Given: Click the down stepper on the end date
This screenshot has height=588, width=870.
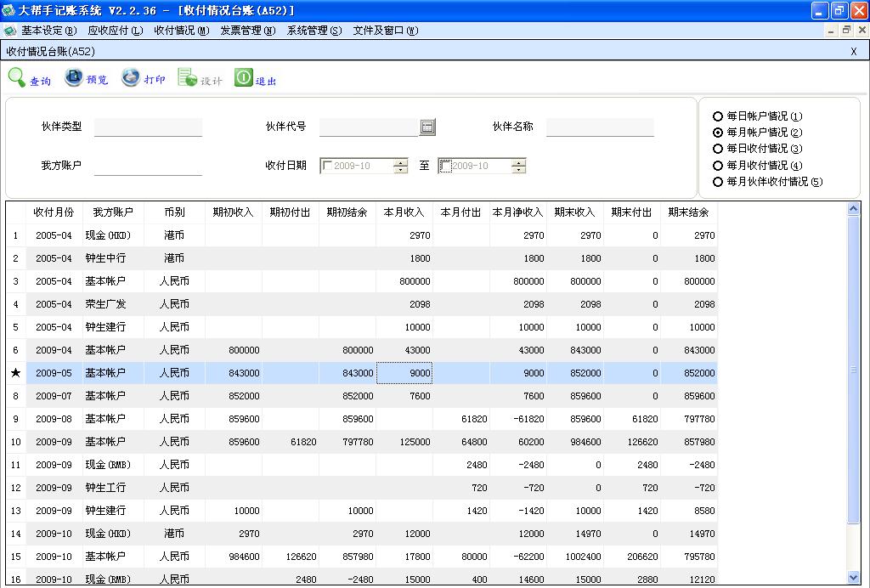Looking at the screenshot, I should (x=518, y=169).
